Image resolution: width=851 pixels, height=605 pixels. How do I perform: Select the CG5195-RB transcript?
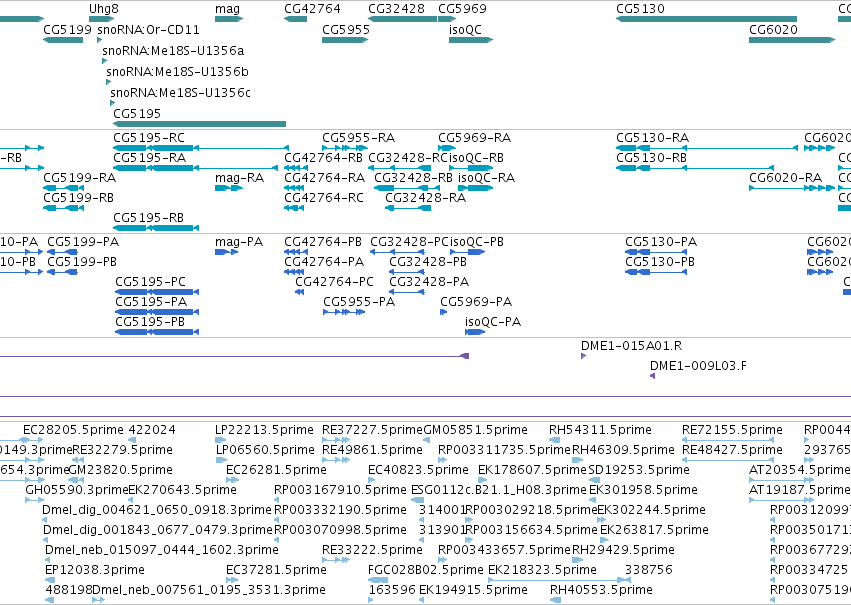[156, 228]
